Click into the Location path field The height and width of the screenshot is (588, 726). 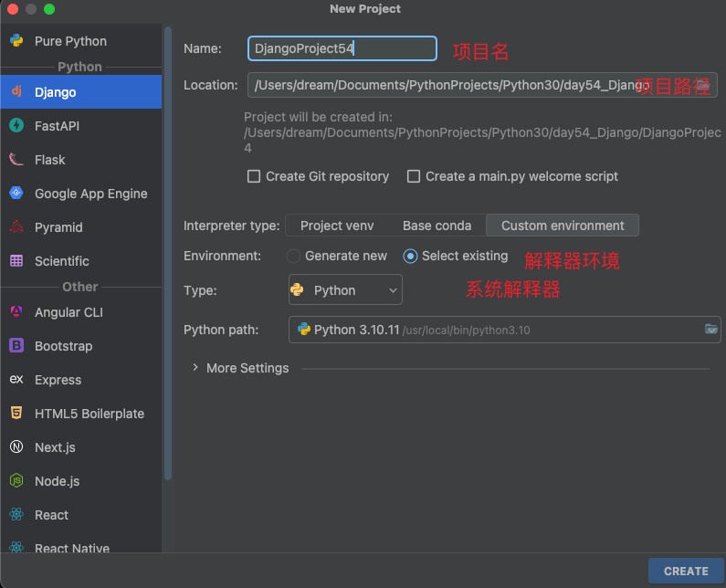click(x=482, y=85)
